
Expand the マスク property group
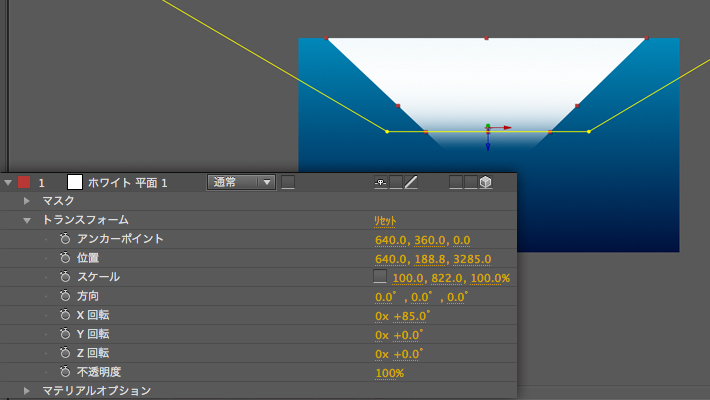[27, 201]
